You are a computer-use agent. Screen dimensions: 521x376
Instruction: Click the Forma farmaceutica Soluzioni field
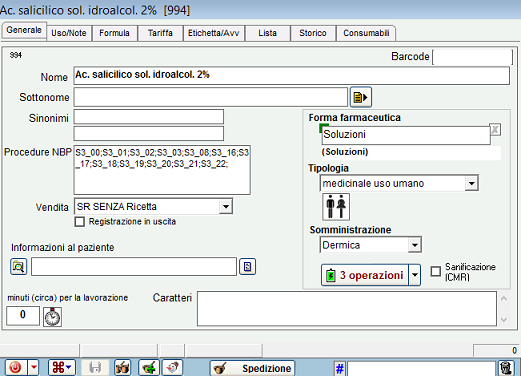pyautogui.click(x=406, y=135)
